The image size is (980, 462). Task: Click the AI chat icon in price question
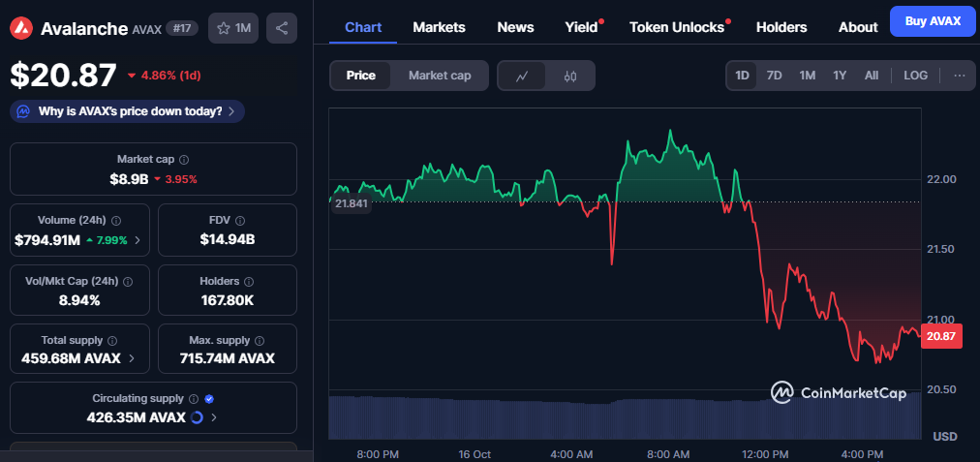click(x=24, y=111)
